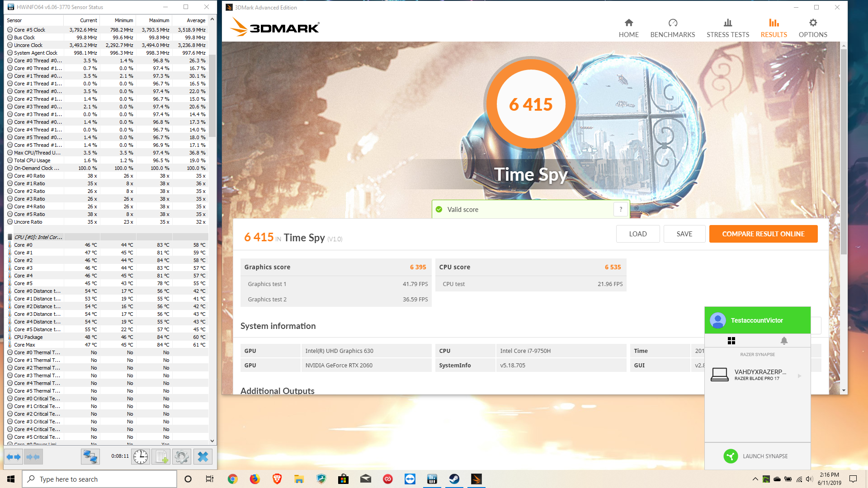Show hidden system tray icons
The height and width of the screenshot is (488, 868).
click(x=755, y=479)
